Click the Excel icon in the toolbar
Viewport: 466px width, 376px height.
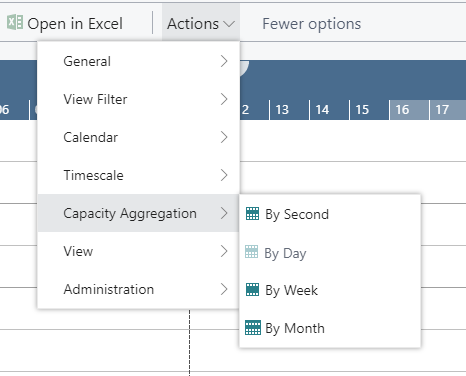pyautogui.click(x=15, y=23)
